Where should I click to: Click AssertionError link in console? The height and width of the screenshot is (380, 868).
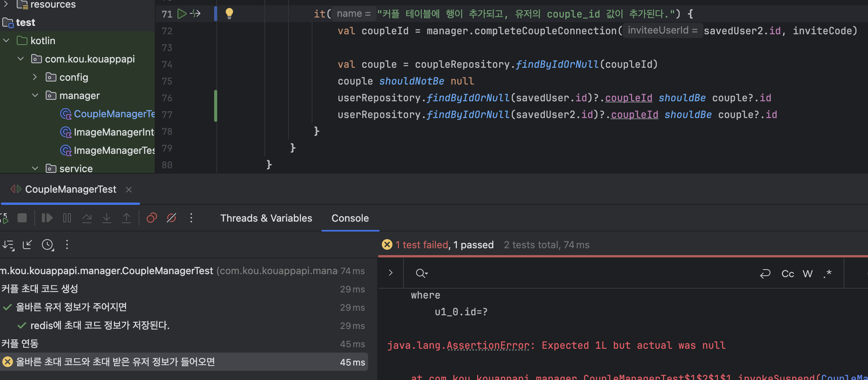click(488, 345)
